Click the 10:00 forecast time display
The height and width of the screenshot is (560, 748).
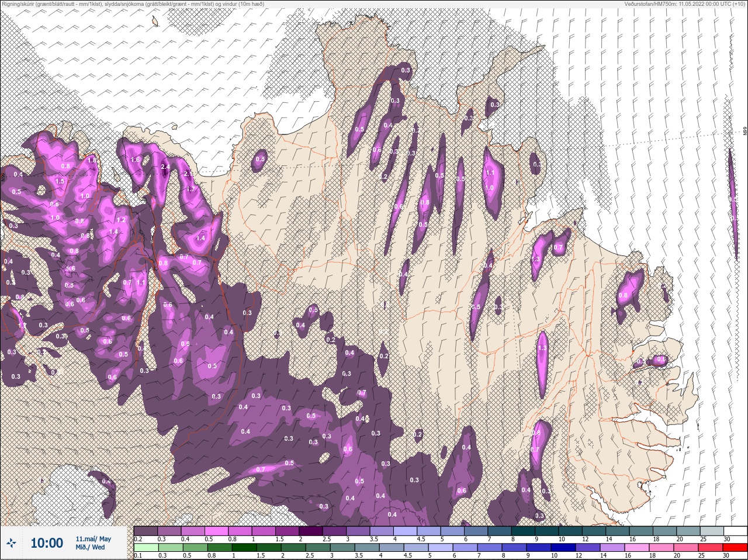(x=47, y=544)
